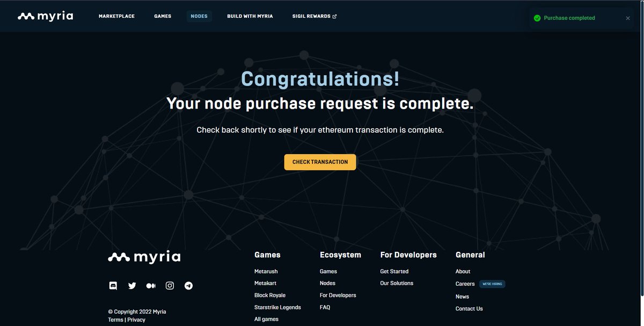Click the page vertical scrollbar

[641, 148]
